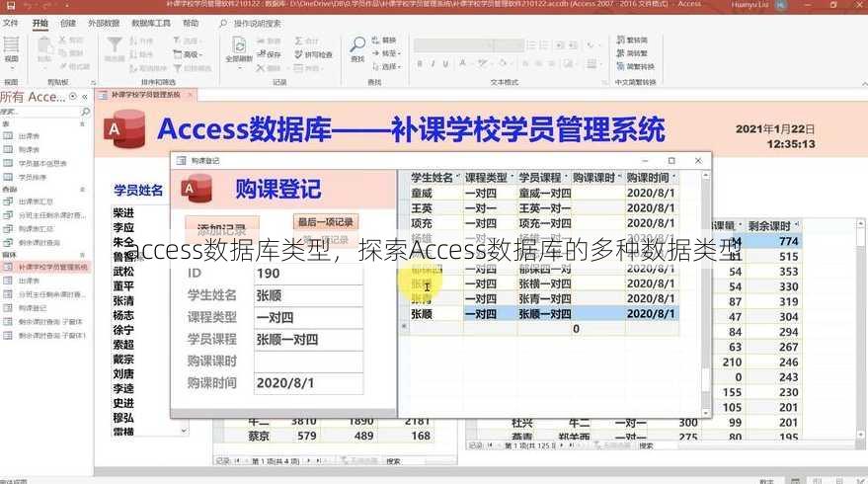The image size is (868, 484).
Task: Open the 购课登记 form in navigation pane
Action: coord(33,308)
